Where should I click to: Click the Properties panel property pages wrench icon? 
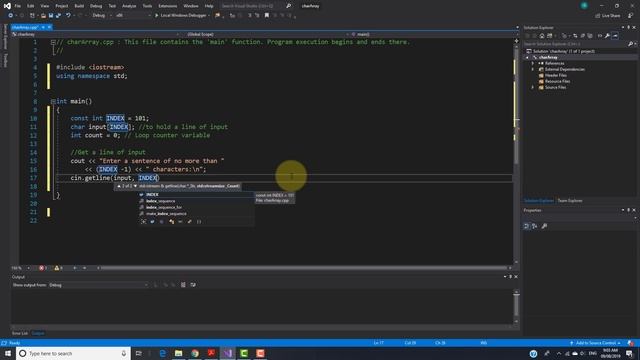click(x=544, y=226)
